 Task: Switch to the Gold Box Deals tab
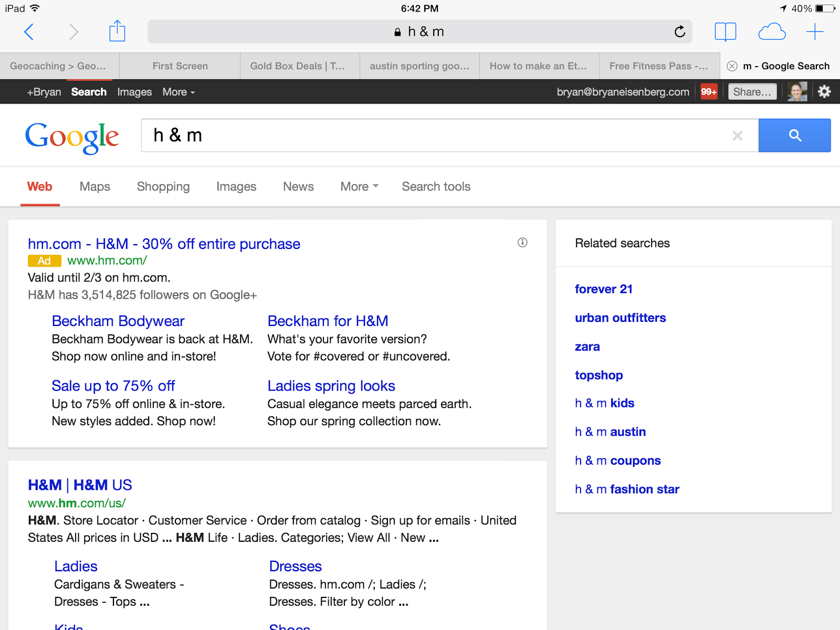coord(300,66)
